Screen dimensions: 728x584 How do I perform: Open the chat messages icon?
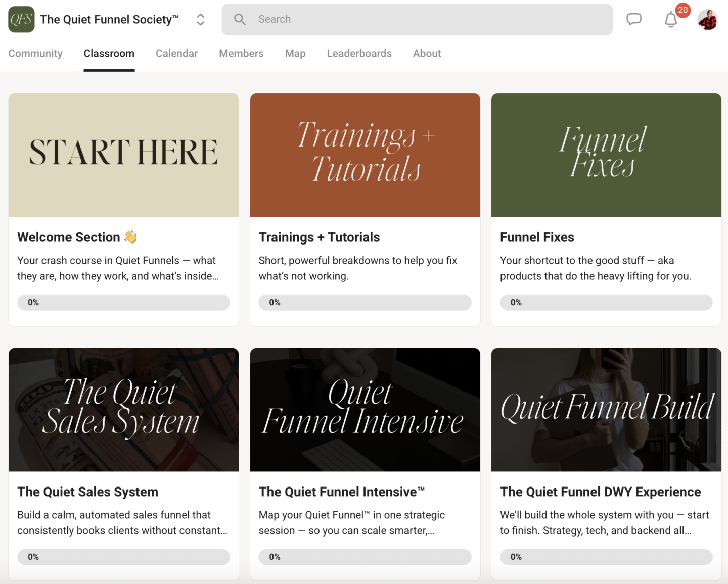(633, 19)
